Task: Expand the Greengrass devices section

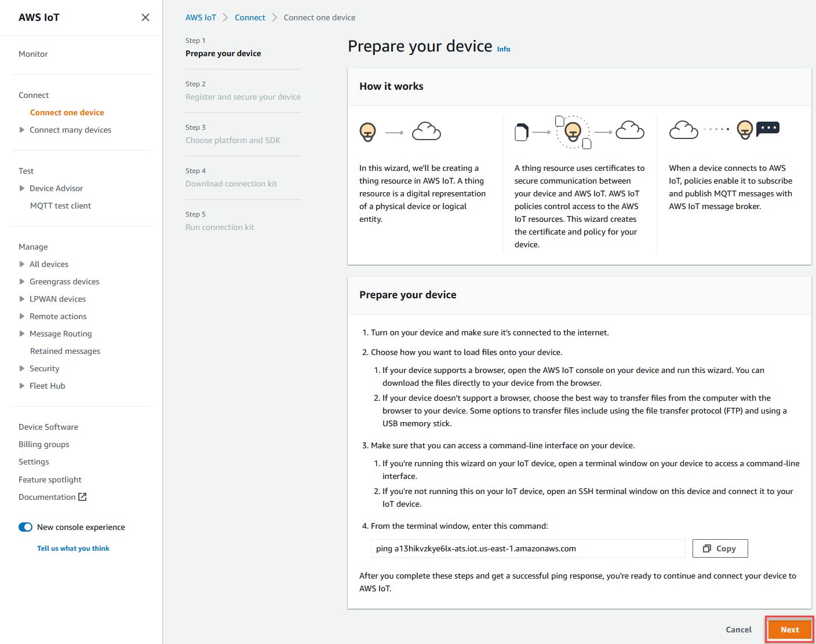Action: pyautogui.click(x=22, y=281)
